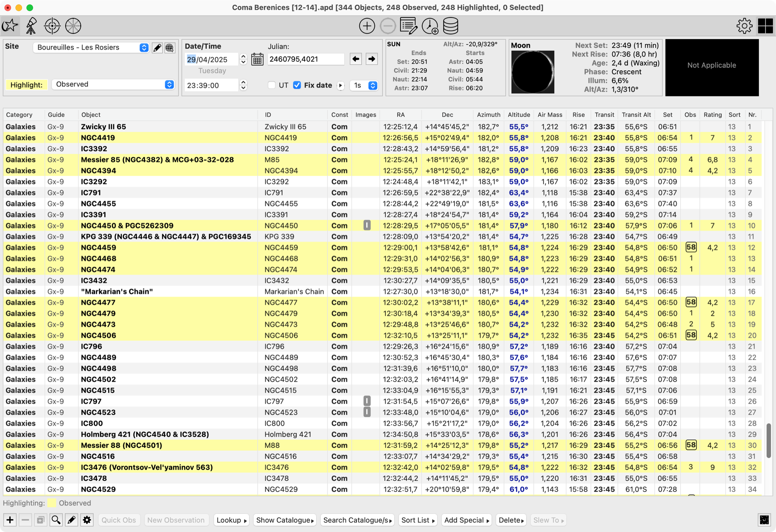The height and width of the screenshot is (532, 776).
Task: Open site globe lookup icon
Action: click(x=170, y=48)
